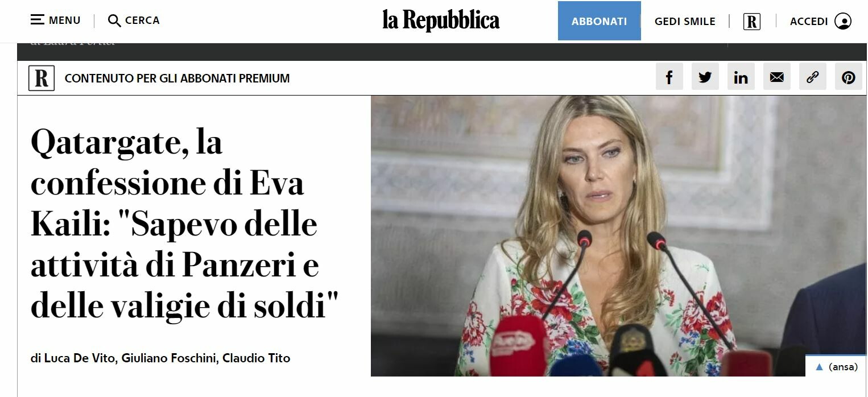Click the premium R badge icon
868x397 pixels.
[x=42, y=78]
